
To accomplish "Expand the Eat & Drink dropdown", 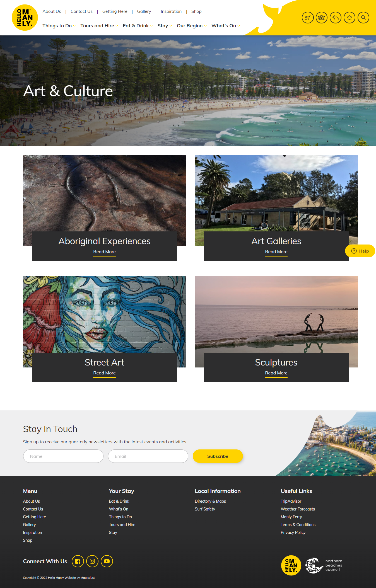I will click(138, 26).
